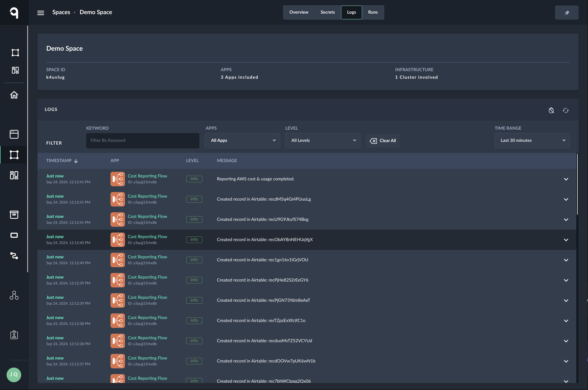Click flow icon on recdOOVw7pUK6wN1b row
Screen dimensions: 588x390
pos(118,361)
